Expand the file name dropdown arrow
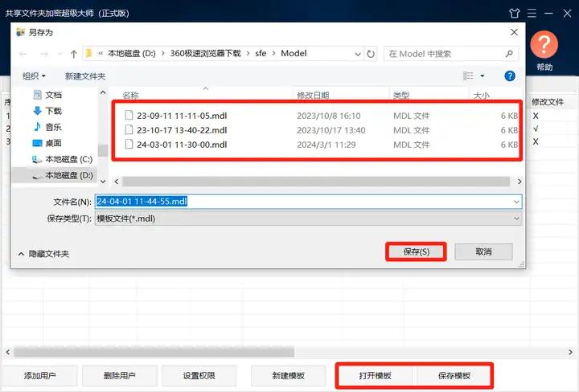This screenshot has width=579, height=392. click(x=516, y=202)
